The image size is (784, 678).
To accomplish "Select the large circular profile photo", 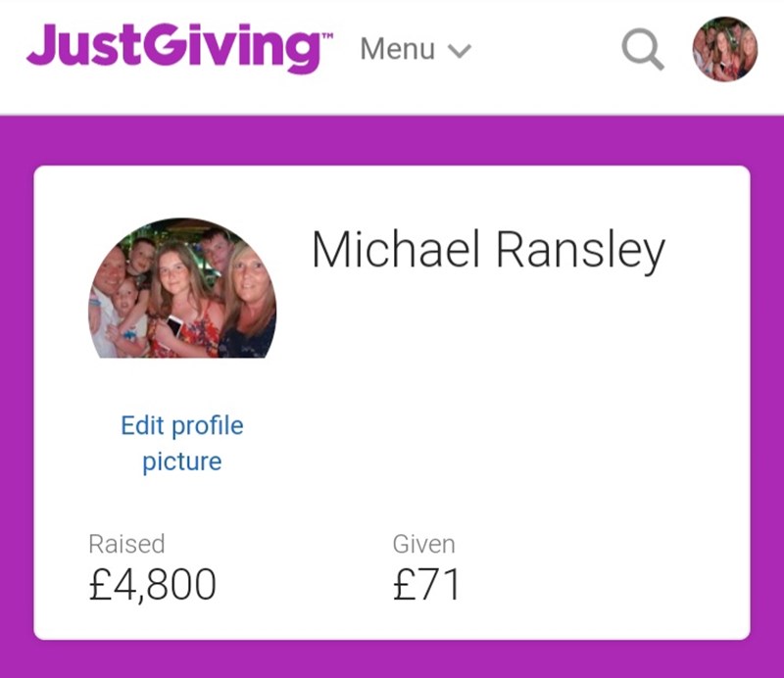I will tap(182, 288).
